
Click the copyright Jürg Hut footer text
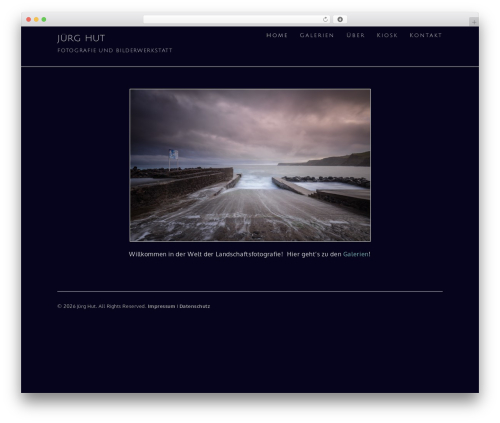pyautogui.click(x=102, y=306)
